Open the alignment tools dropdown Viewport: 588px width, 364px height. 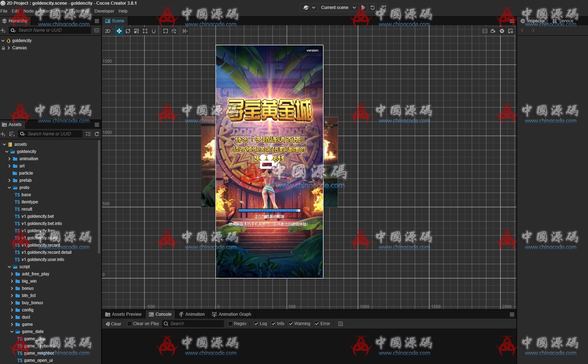click(x=185, y=31)
